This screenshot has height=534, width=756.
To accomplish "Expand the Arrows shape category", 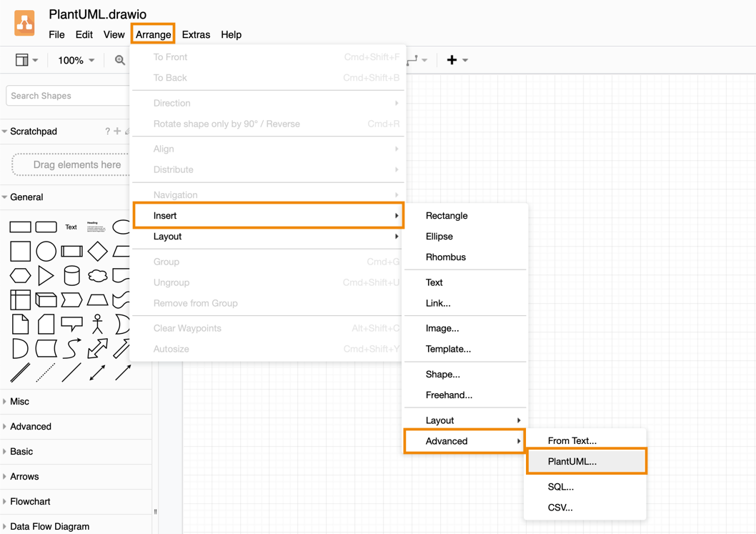I will point(24,476).
